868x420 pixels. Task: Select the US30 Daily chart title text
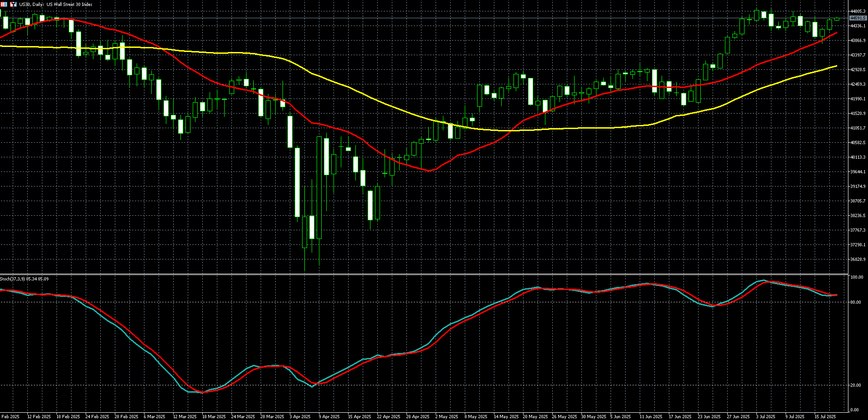click(56, 5)
